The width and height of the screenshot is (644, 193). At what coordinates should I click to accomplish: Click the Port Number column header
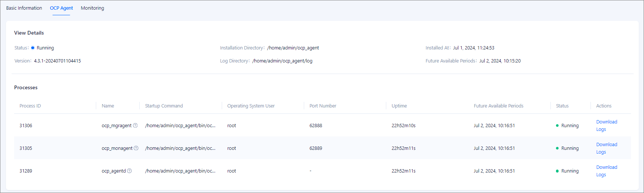pos(323,106)
